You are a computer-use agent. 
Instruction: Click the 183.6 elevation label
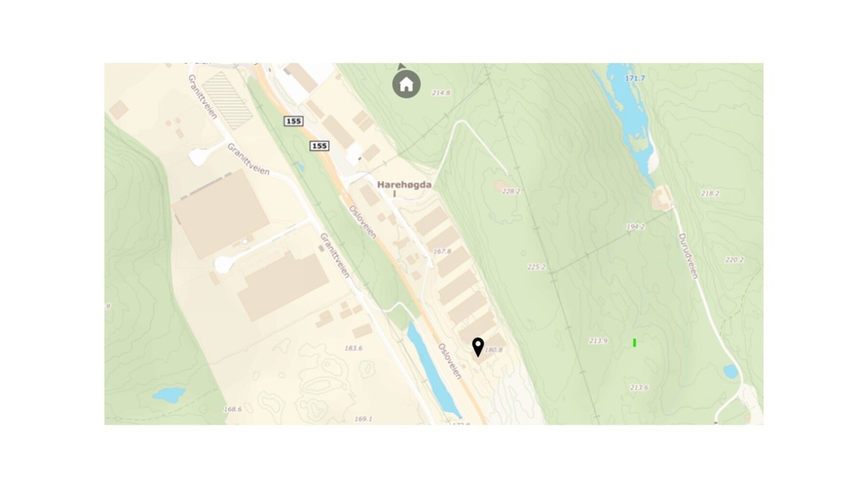[x=353, y=348]
